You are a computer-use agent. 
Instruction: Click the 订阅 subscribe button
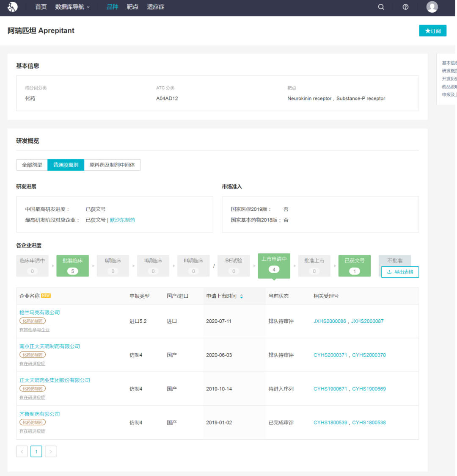433,30
